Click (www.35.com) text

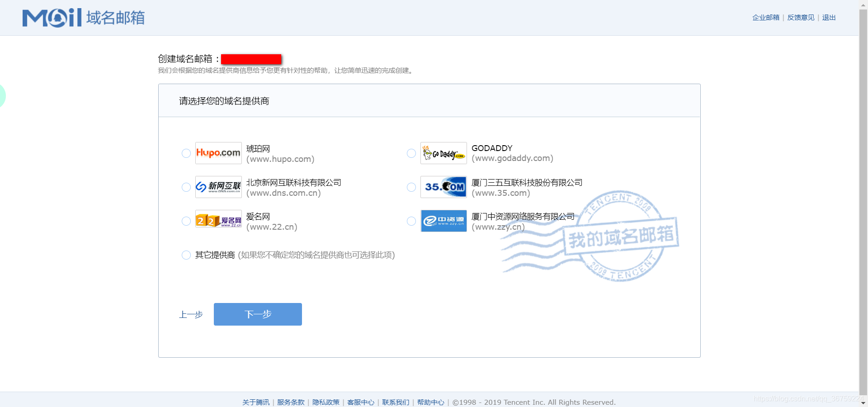tap(501, 193)
